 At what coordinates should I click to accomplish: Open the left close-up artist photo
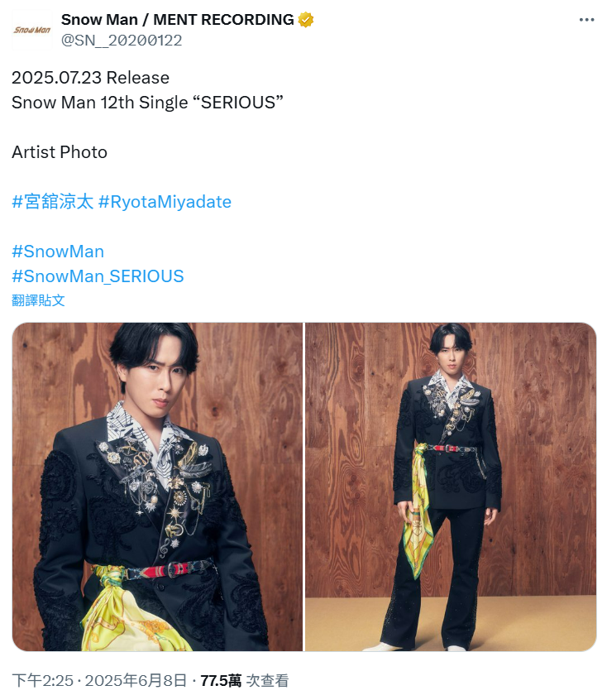tap(158, 487)
